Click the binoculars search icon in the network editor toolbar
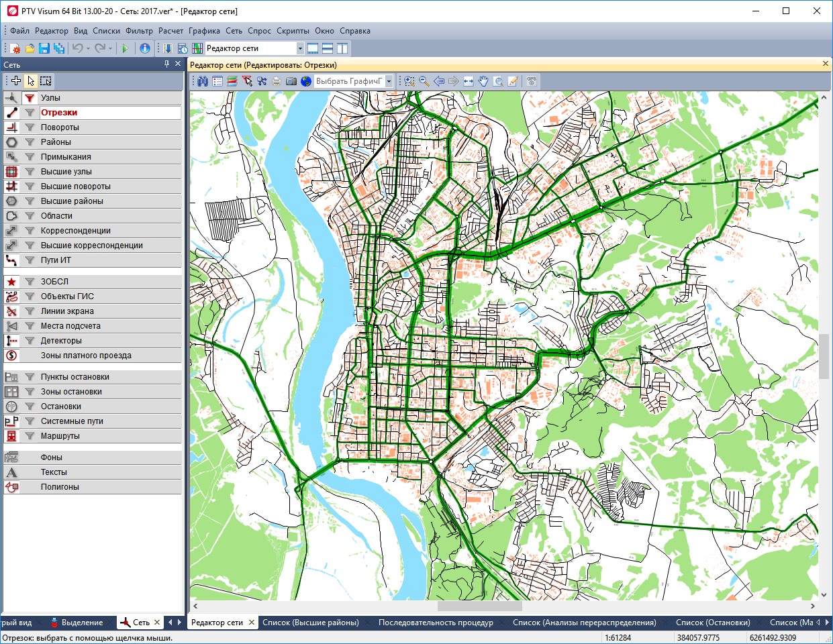This screenshot has width=833, height=644. [x=202, y=81]
